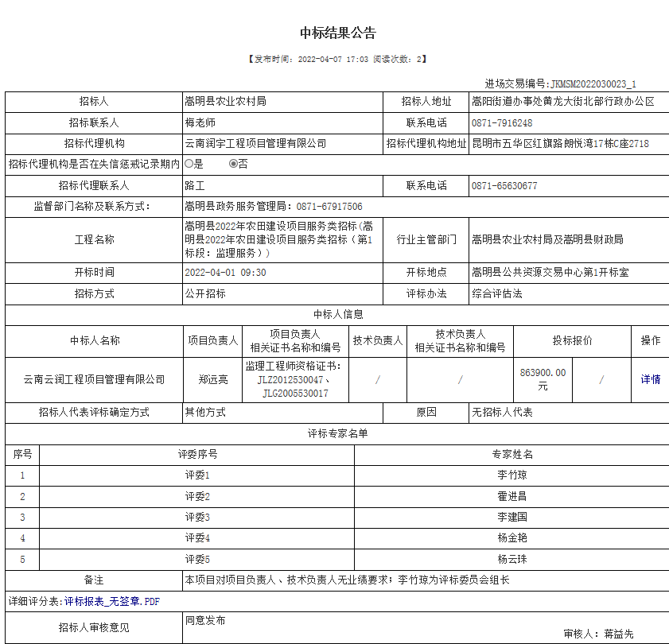The image size is (669, 644).
Task: Click reviewer name 蒋益先
Action: (x=618, y=634)
